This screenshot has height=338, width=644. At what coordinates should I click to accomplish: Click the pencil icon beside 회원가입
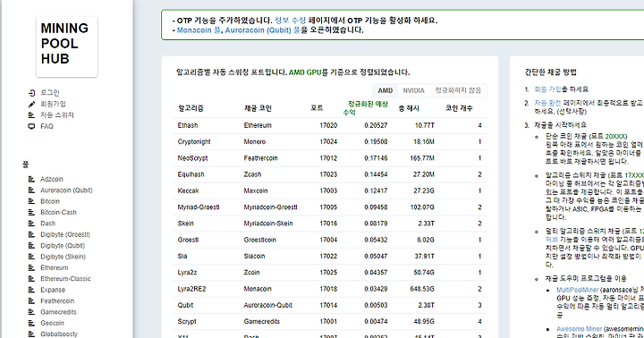point(31,104)
